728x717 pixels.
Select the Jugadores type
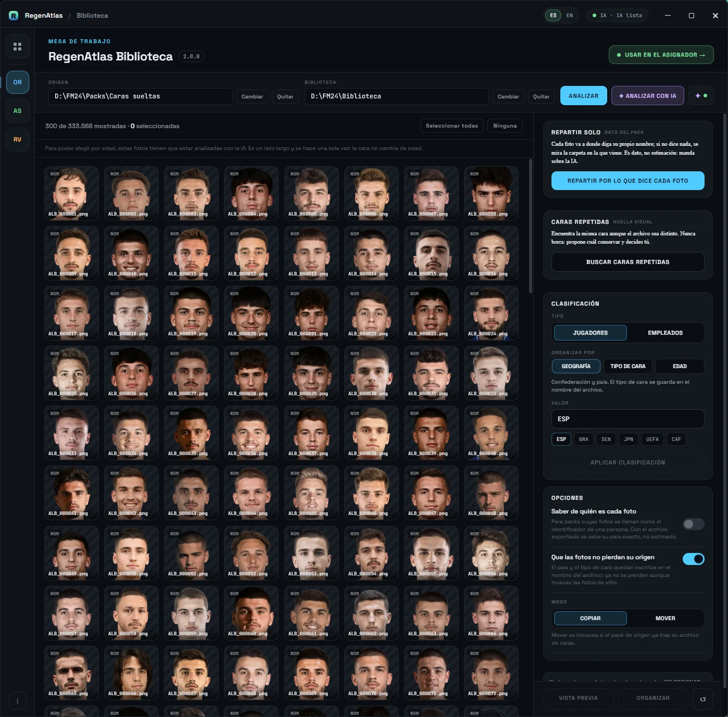point(590,333)
